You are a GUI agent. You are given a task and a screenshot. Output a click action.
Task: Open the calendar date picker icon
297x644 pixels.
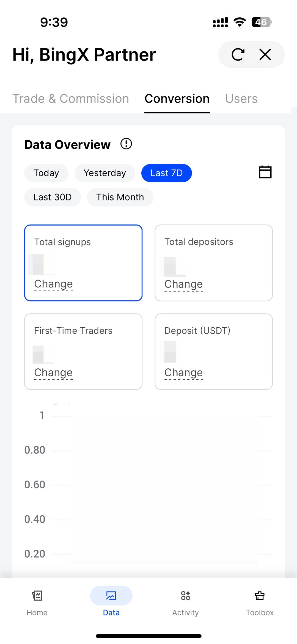point(265,172)
